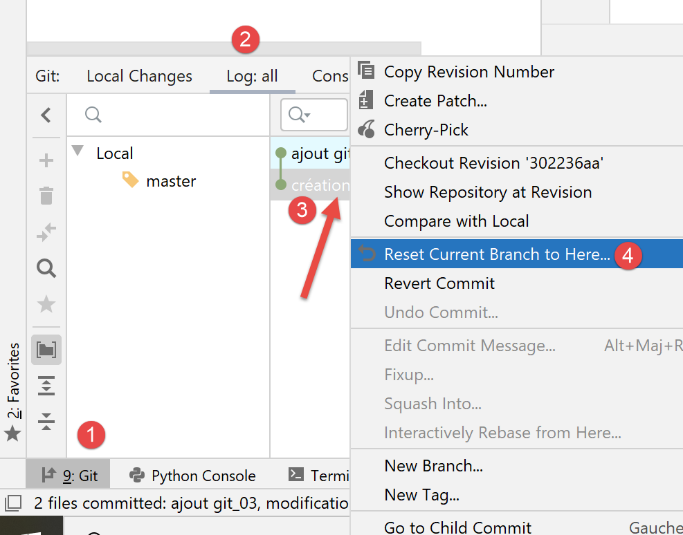Open the Python Console tool window
This screenshot has width=683, height=535.
point(191,476)
